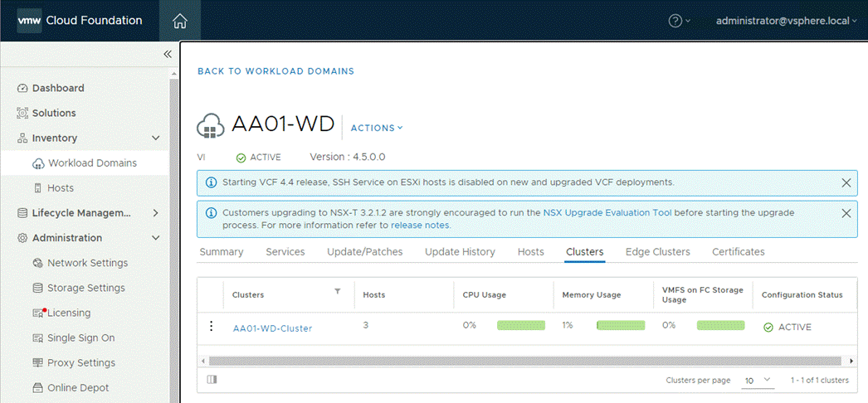The width and height of the screenshot is (868, 403).
Task: Open the AA01-WD-Cluster link
Action: pos(272,328)
